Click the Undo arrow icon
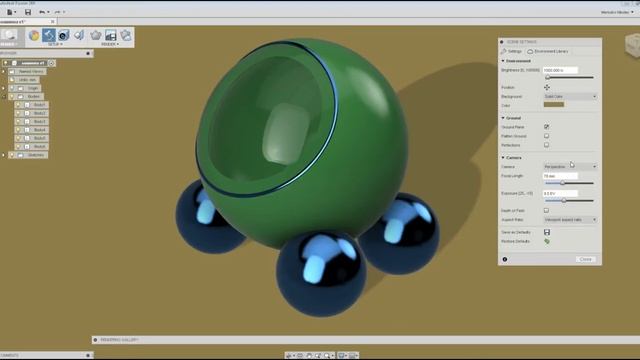640x360 pixels. point(42,12)
